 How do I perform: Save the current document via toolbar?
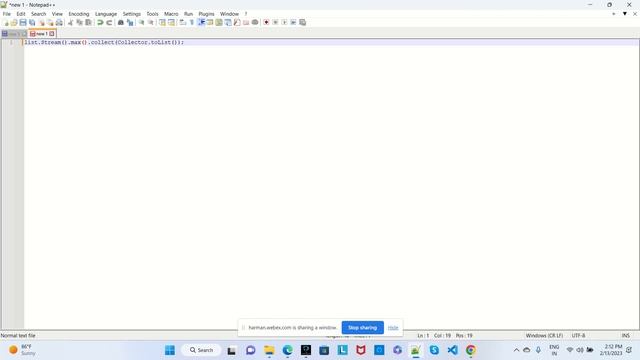[23, 22]
